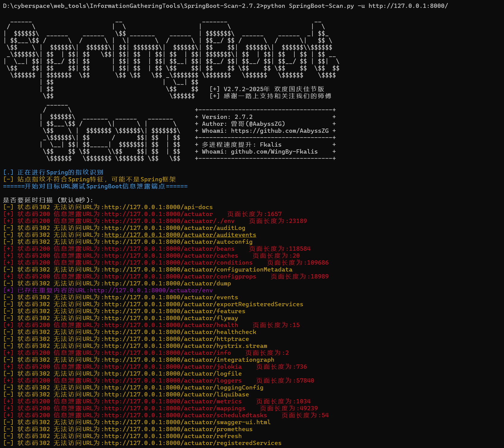The image size is (504, 448).
Task: Click the actuator/./env URL
Action: [169, 221]
